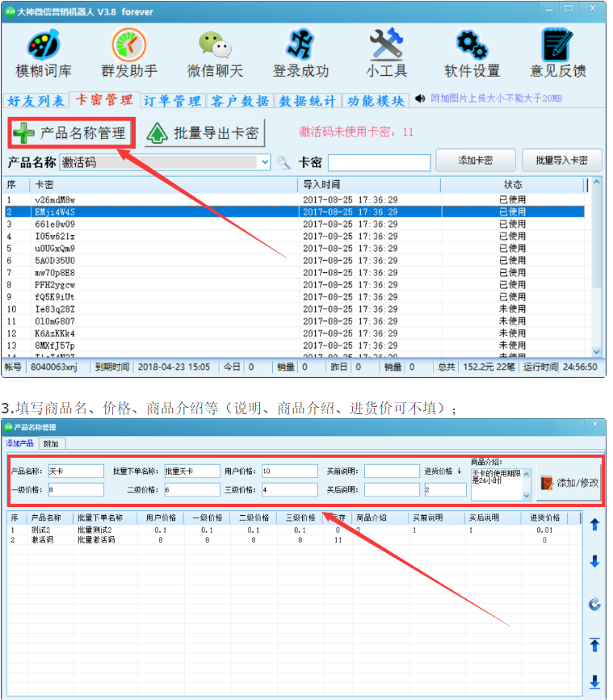Open the 微信聊天 WeChat chat icon
Viewport: 613px width, 700px height.
click(x=214, y=53)
